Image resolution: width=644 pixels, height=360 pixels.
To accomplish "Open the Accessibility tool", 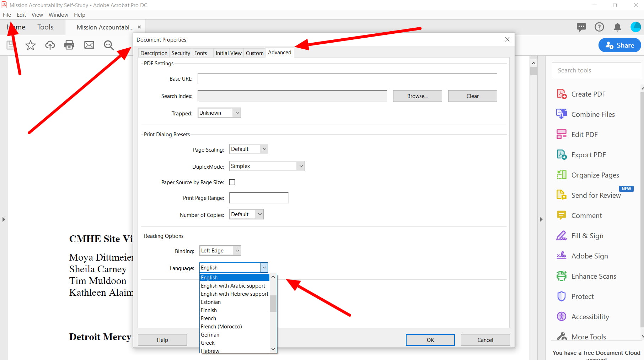I will click(583, 317).
